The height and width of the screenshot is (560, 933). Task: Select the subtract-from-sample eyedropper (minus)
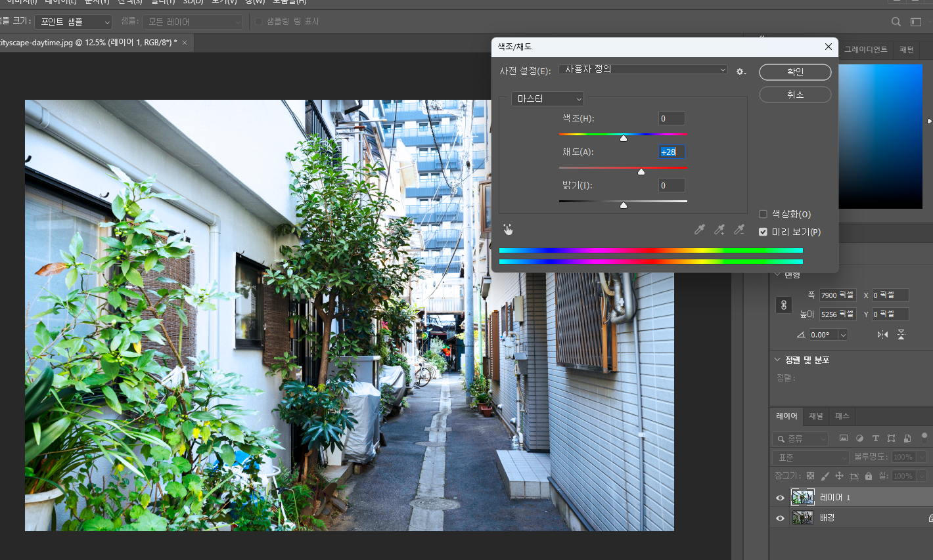(x=739, y=229)
